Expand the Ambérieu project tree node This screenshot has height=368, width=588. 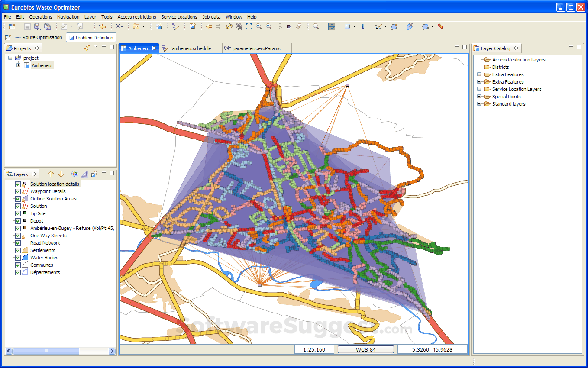pos(18,65)
